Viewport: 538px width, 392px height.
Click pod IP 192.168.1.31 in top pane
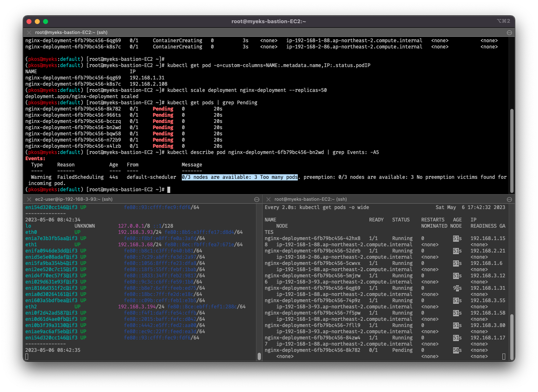point(147,78)
